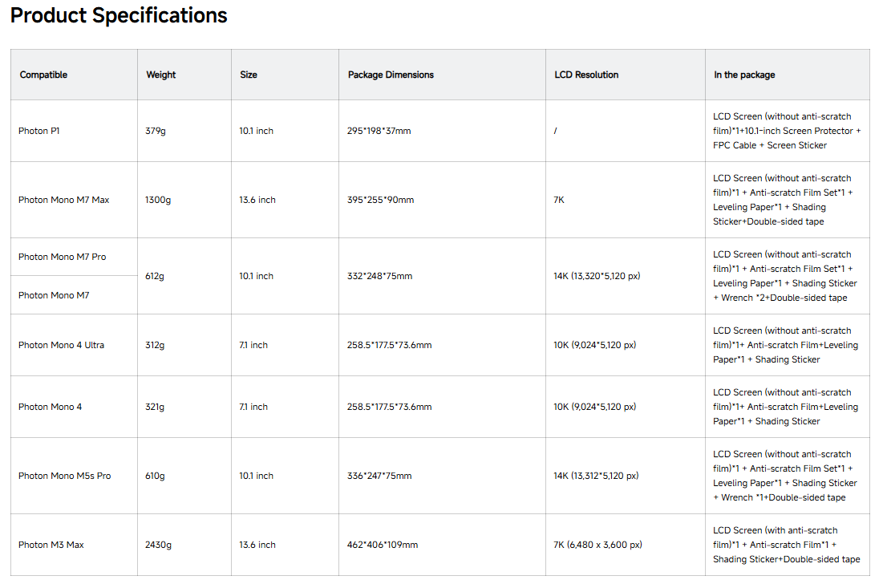883x588 pixels.
Task: Click the Weight column header
Action: [160, 75]
